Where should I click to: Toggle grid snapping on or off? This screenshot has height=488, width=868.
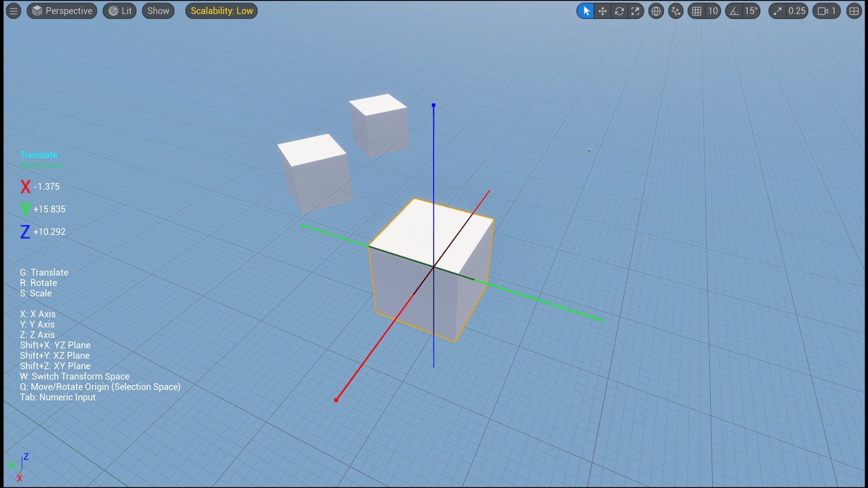696,11
